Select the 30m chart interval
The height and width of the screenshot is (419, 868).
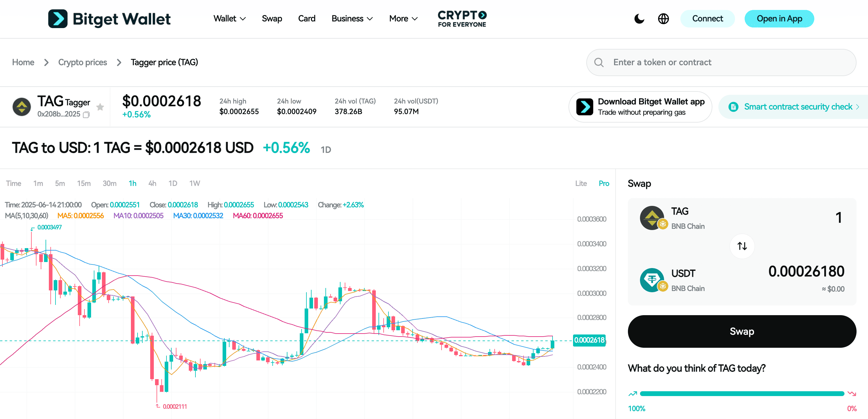click(x=109, y=183)
